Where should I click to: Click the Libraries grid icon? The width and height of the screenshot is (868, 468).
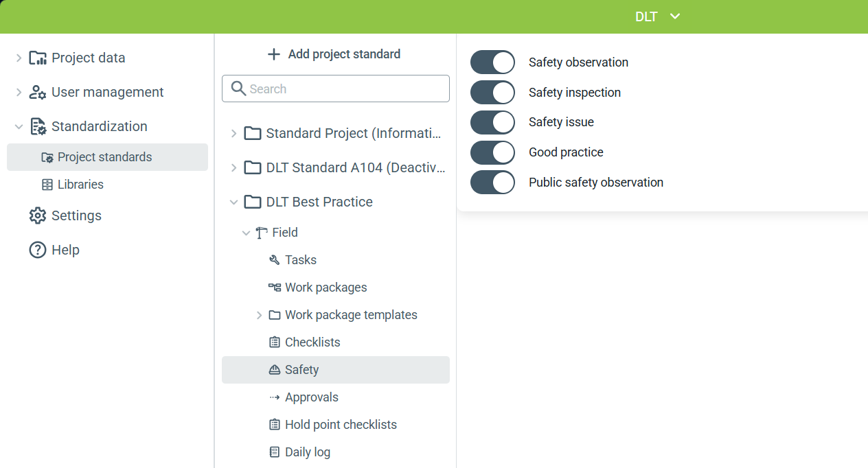(x=47, y=185)
